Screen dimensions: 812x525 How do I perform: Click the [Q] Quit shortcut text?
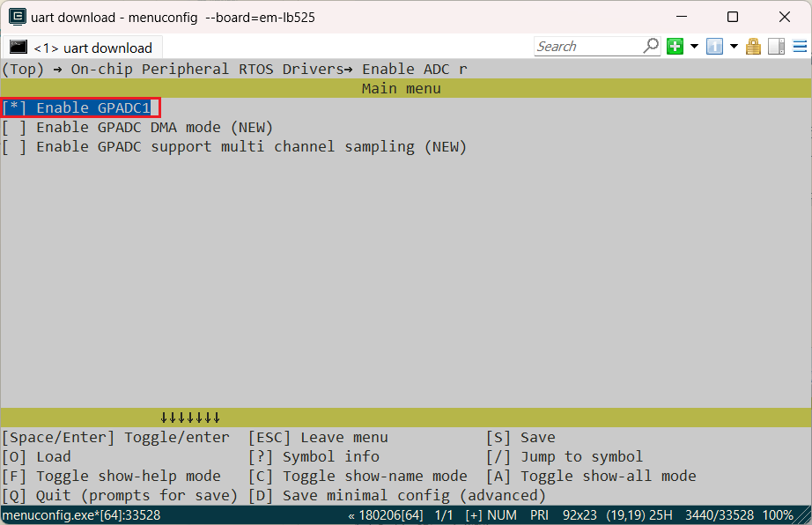pyautogui.click(x=120, y=496)
